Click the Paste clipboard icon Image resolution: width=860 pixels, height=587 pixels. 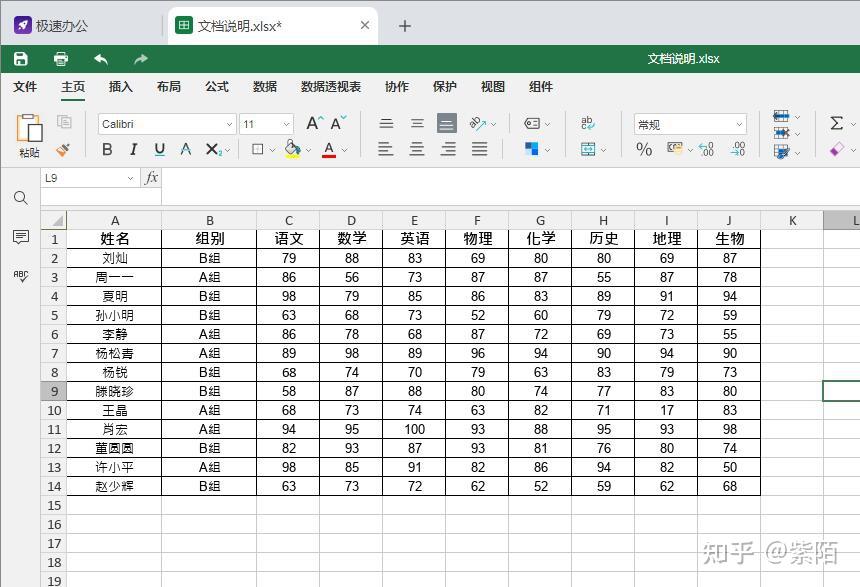click(x=29, y=129)
